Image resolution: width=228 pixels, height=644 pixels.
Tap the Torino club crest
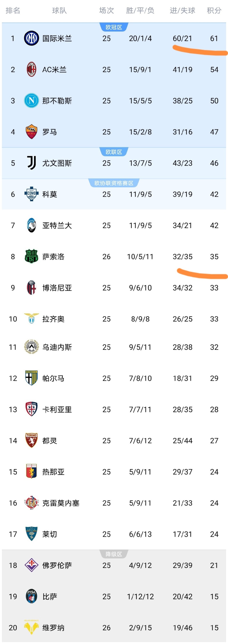tap(31, 440)
